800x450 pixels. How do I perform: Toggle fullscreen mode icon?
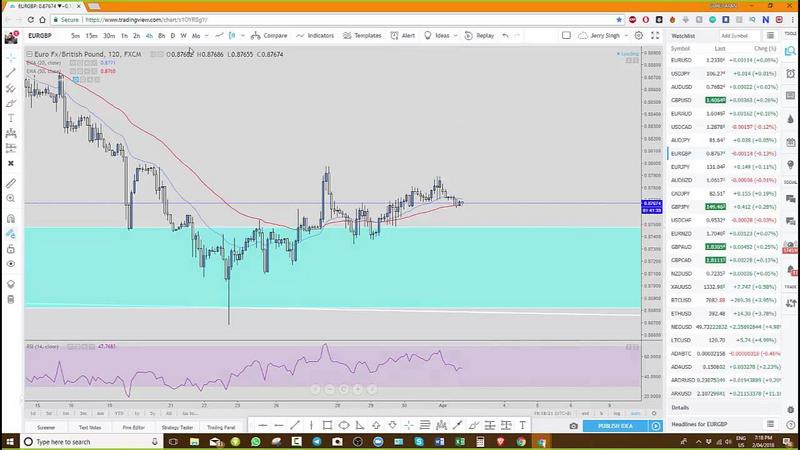pyautogui.click(x=655, y=35)
